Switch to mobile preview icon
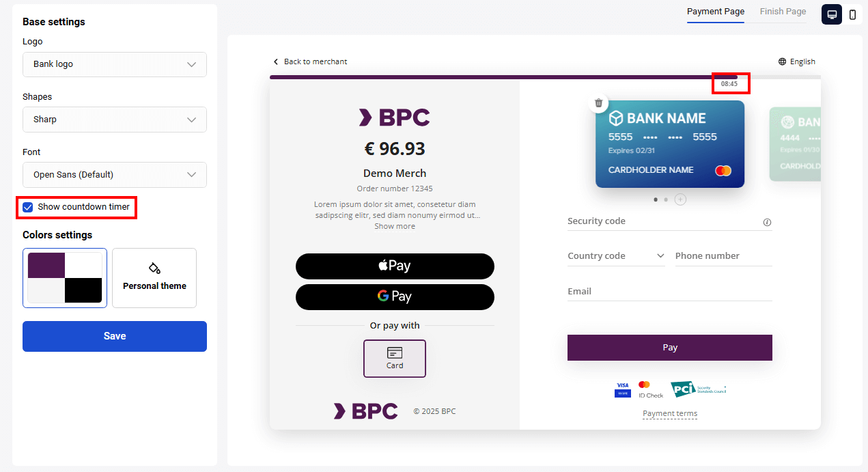 coord(852,14)
